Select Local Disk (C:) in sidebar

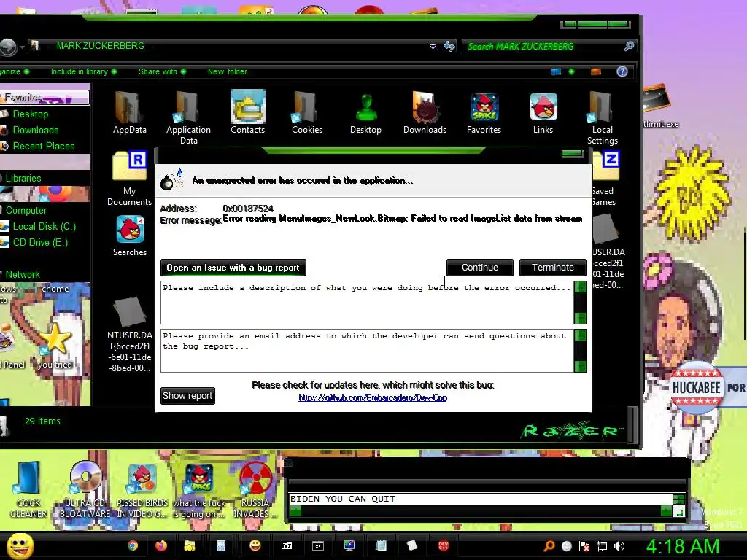tap(44, 226)
